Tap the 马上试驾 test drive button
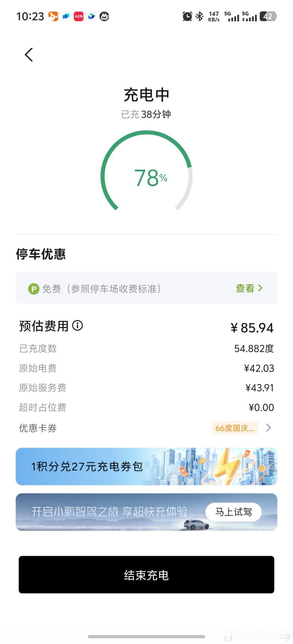This screenshot has width=293, height=644. click(234, 512)
